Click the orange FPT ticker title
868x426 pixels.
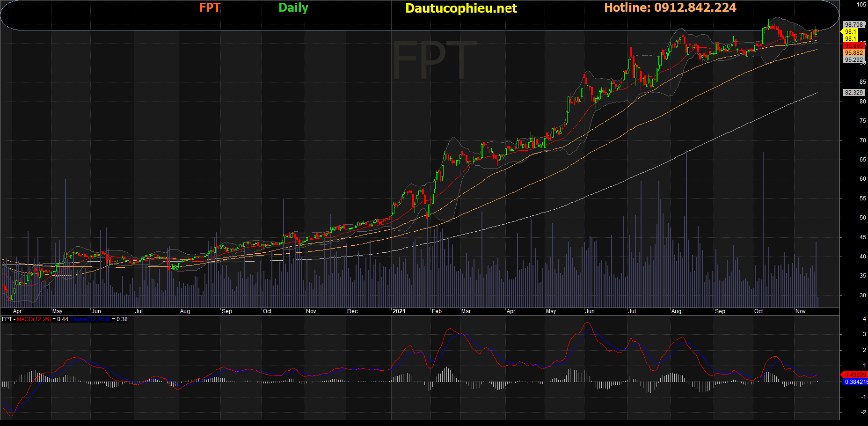coord(209,8)
